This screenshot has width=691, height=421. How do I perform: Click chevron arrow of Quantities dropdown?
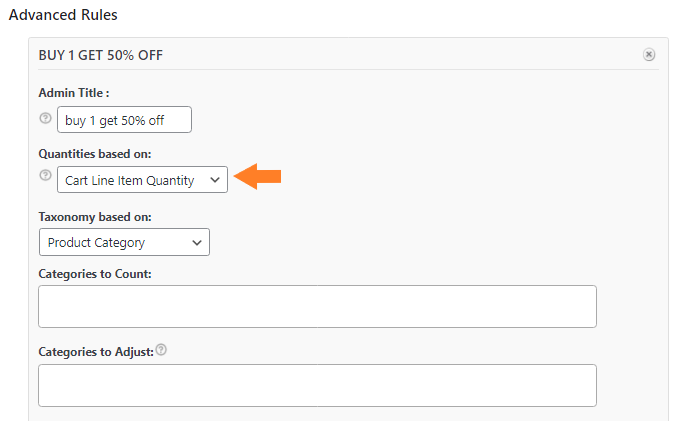[215, 180]
